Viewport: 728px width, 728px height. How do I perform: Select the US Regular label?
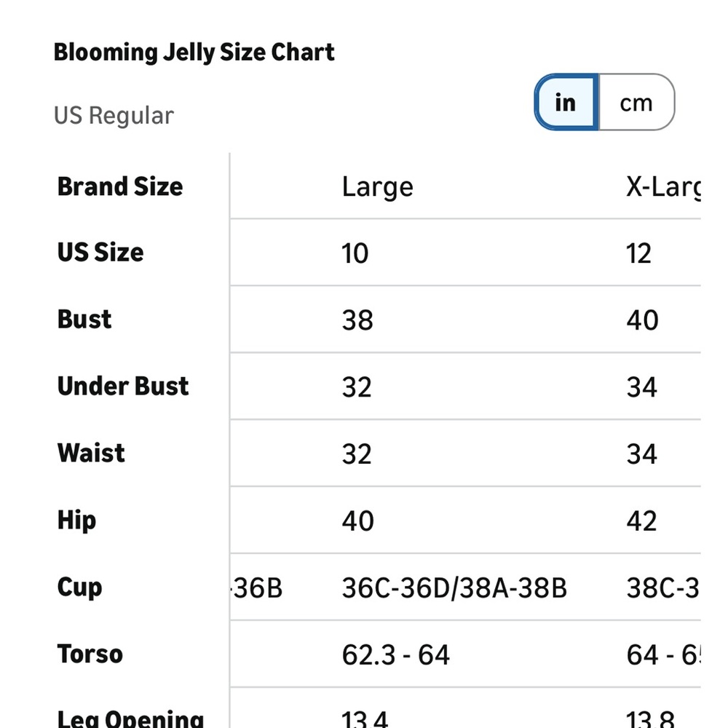114,116
